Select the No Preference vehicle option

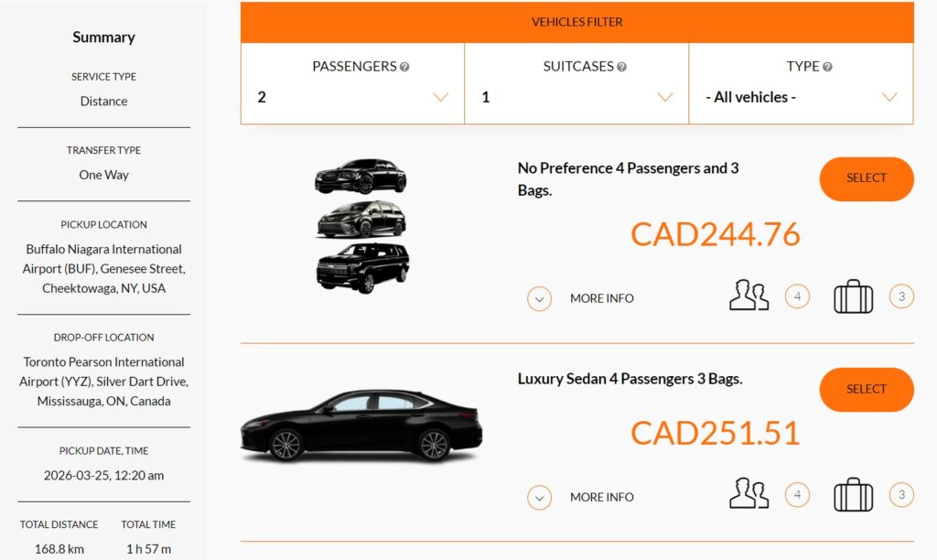866,178
